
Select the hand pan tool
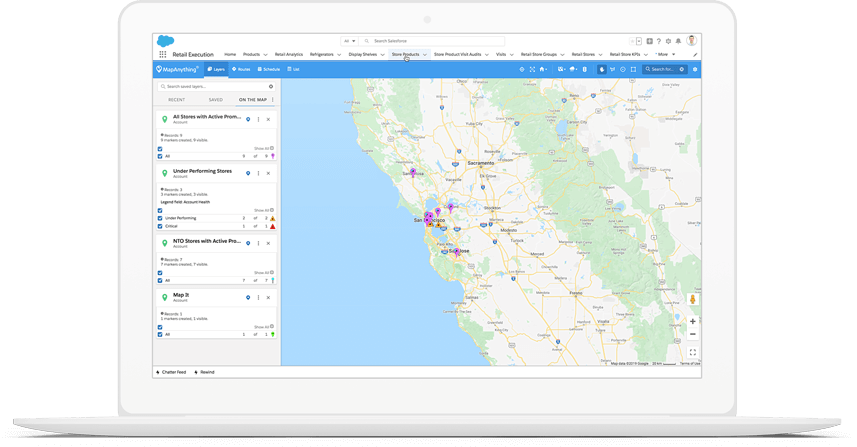tap(602, 69)
